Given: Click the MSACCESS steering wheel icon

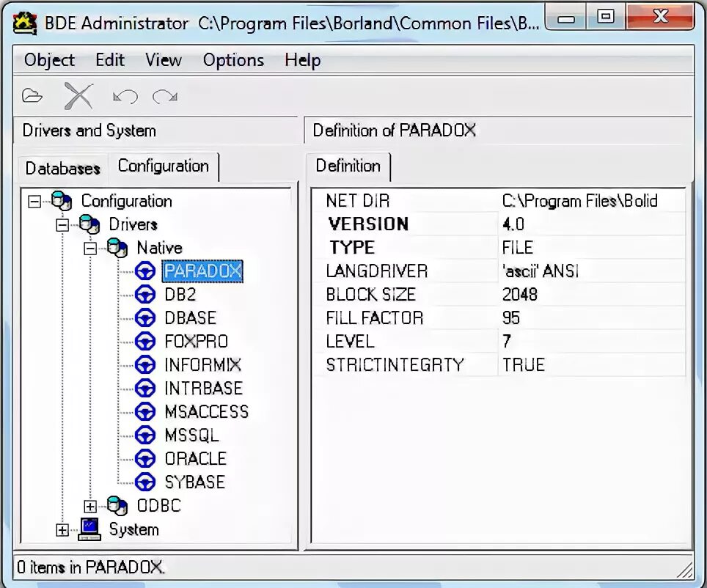Looking at the screenshot, I should point(144,411).
